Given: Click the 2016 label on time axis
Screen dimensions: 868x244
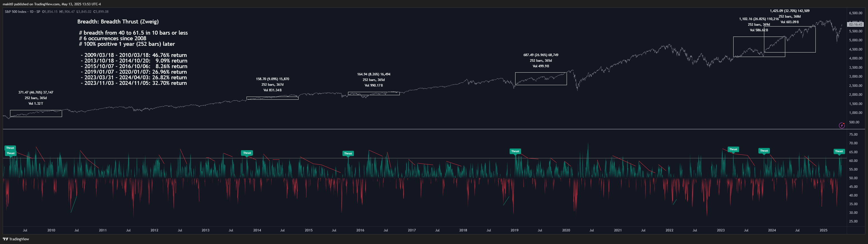Looking at the screenshot, I should click(360, 231).
